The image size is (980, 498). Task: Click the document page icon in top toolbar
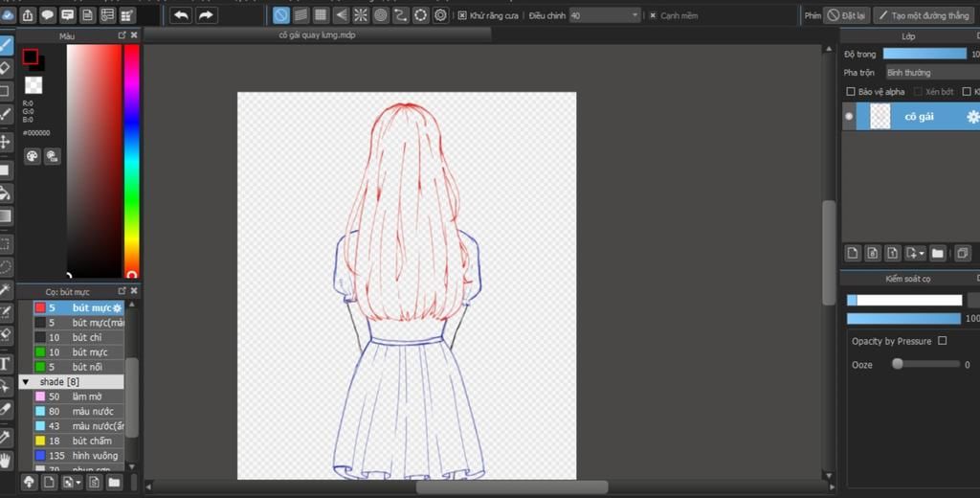pos(87,15)
